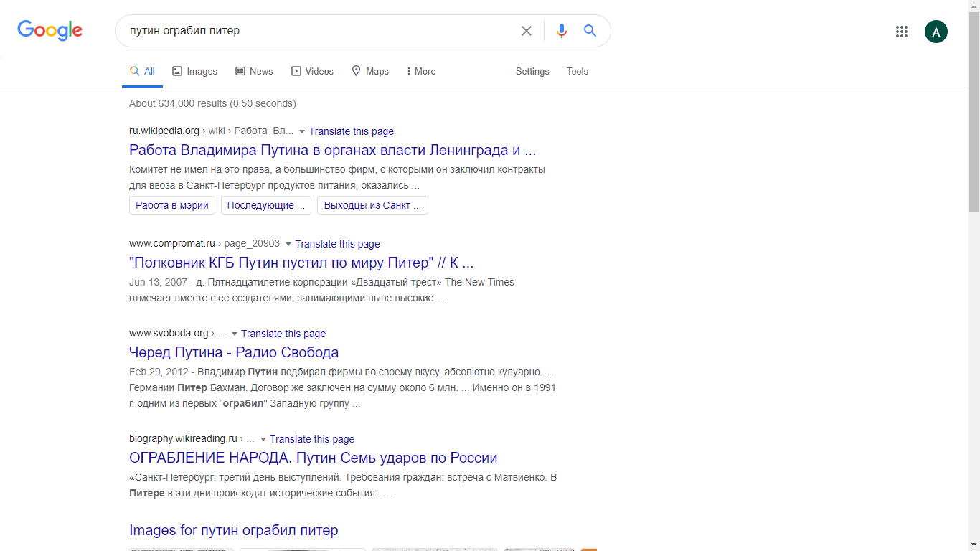
Task: Translate the svoboda.org result page
Action: point(283,334)
